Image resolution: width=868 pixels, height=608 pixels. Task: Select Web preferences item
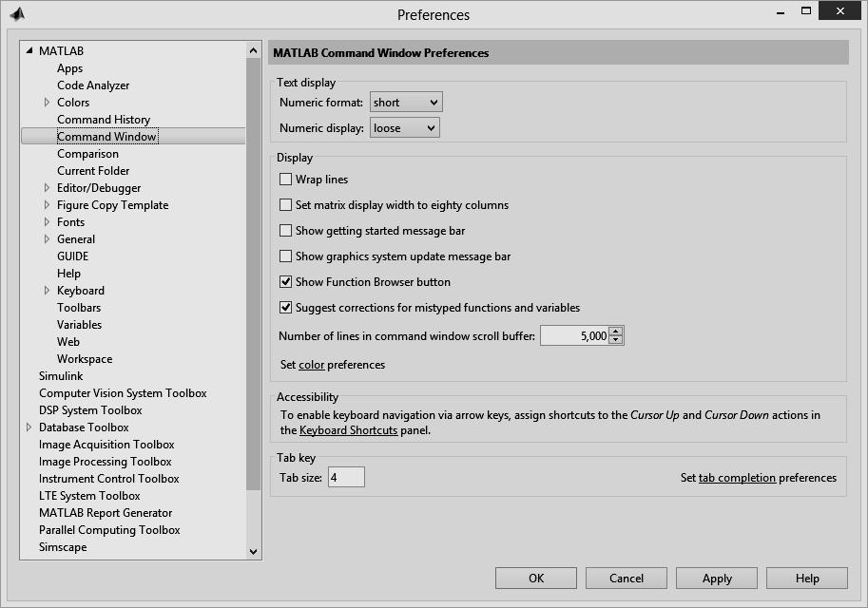(x=68, y=342)
